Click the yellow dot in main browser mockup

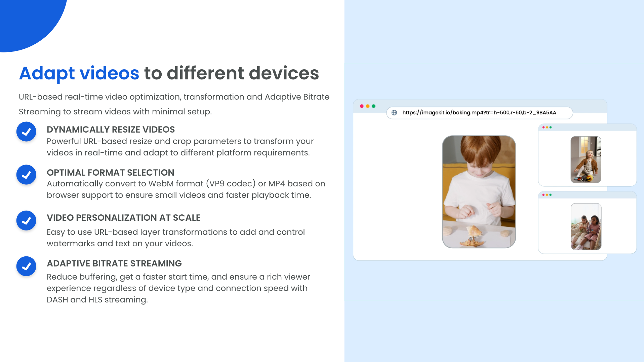[368, 106]
